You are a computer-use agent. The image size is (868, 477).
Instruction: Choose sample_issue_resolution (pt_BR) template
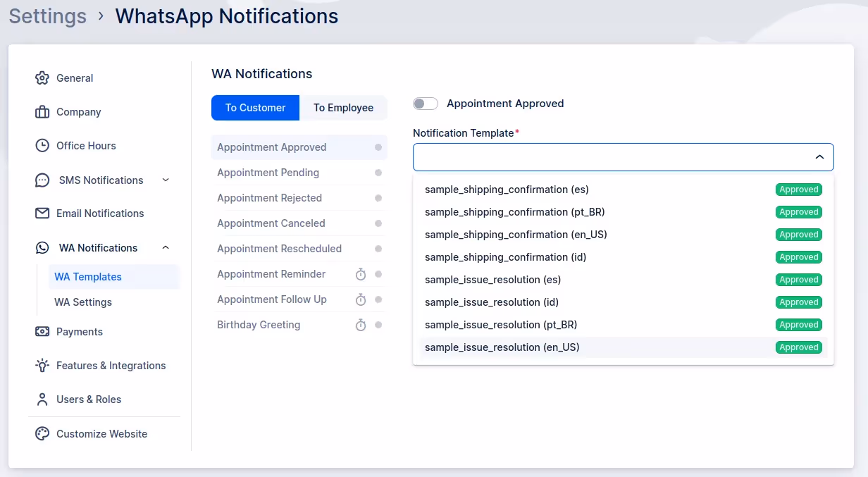[623, 325]
